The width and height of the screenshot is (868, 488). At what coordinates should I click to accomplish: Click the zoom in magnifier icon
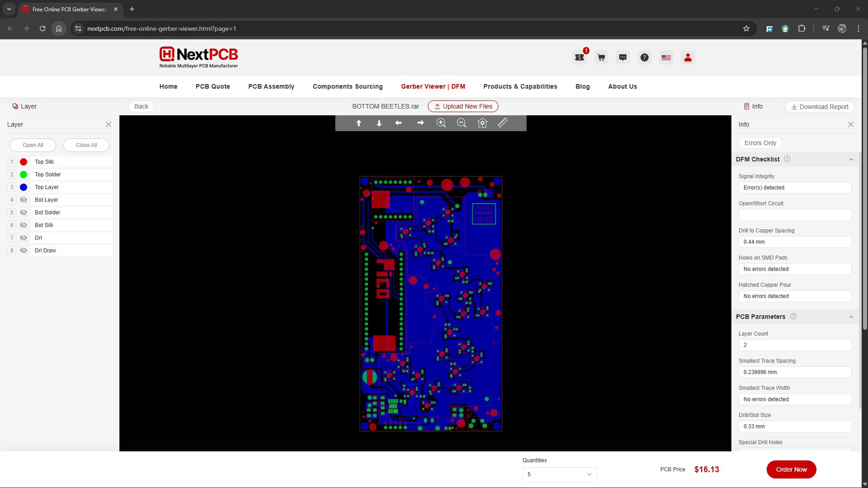point(441,123)
